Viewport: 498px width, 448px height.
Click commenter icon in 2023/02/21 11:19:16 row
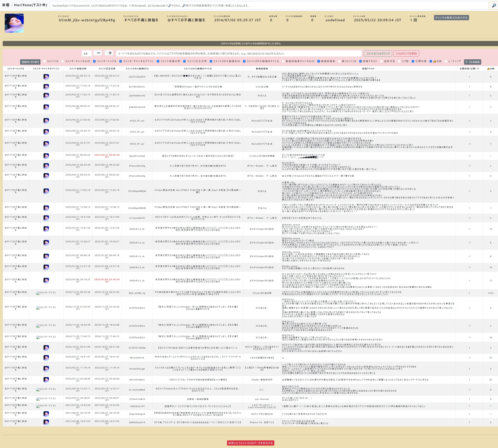pos(46,369)
